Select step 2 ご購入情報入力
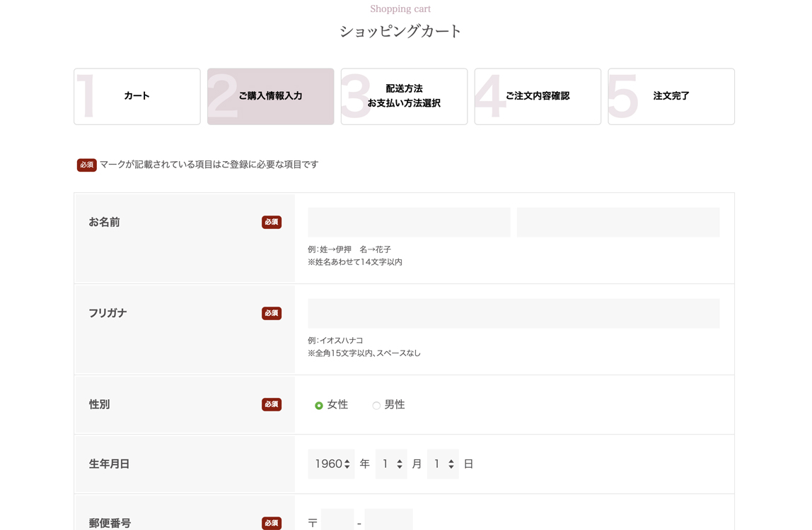 (270, 96)
